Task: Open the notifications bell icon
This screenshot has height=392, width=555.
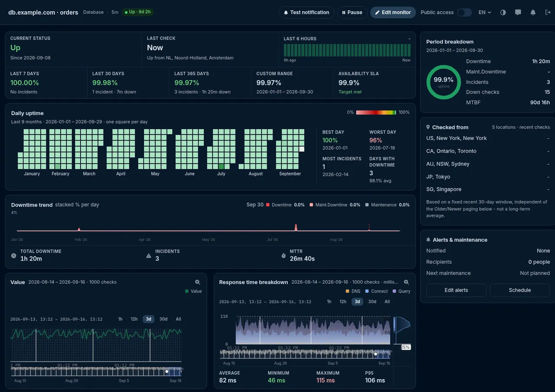Action: click(533, 13)
